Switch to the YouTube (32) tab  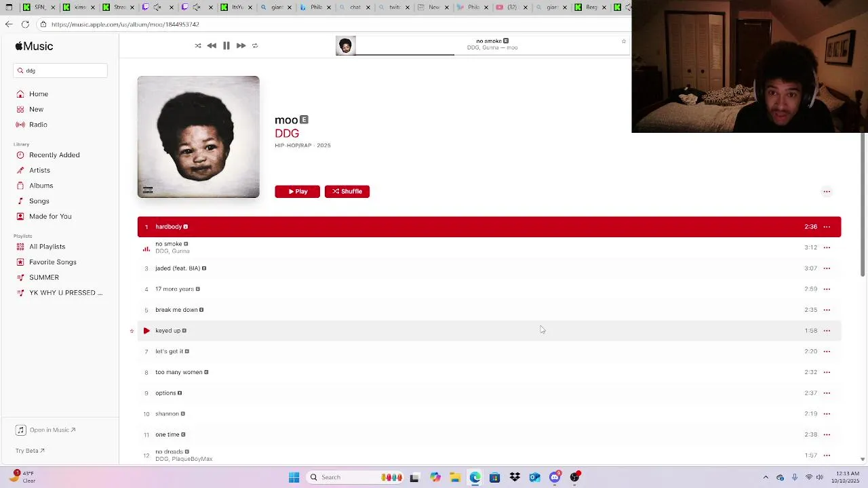(x=511, y=7)
